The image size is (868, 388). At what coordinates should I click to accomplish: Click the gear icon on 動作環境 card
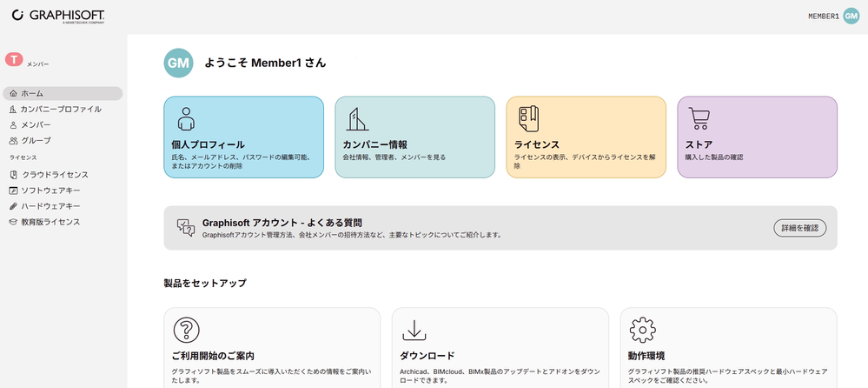pyautogui.click(x=643, y=331)
